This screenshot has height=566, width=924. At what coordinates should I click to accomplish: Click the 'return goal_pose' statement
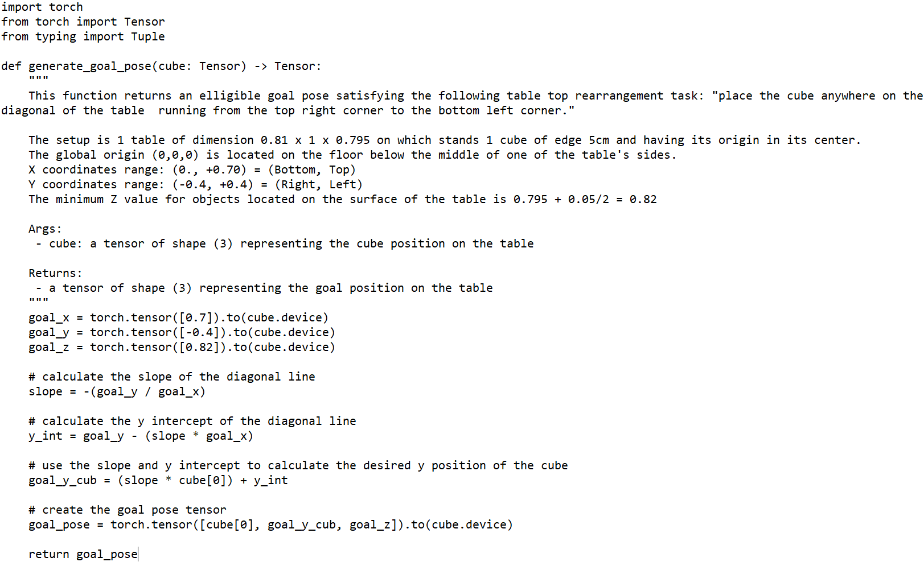point(83,554)
